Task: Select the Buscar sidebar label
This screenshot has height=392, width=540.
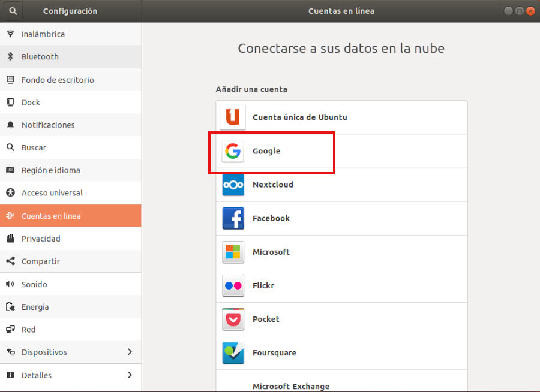Action: 34,147
